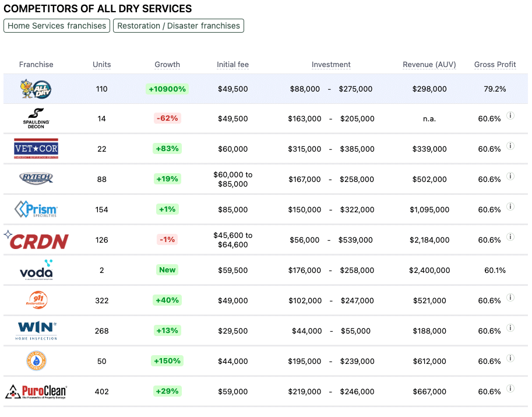Show gross profit info for CRDN row
This screenshot has height=417, width=532.
(x=510, y=237)
